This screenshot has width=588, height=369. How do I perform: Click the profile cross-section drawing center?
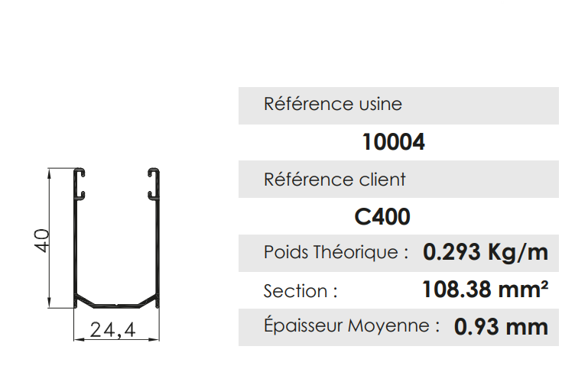click(x=118, y=237)
